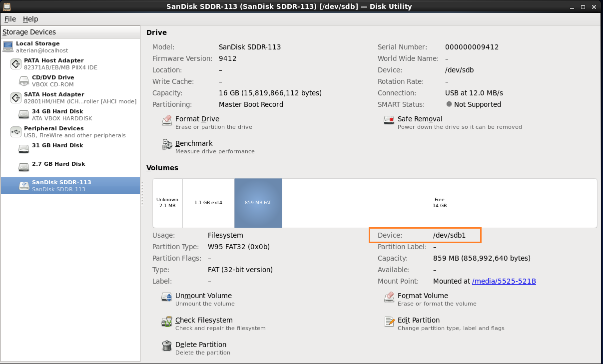The width and height of the screenshot is (603, 364).
Task: Select the VBOX CD-ROM drive row
Action: pyautogui.click(x=70, y=81)
